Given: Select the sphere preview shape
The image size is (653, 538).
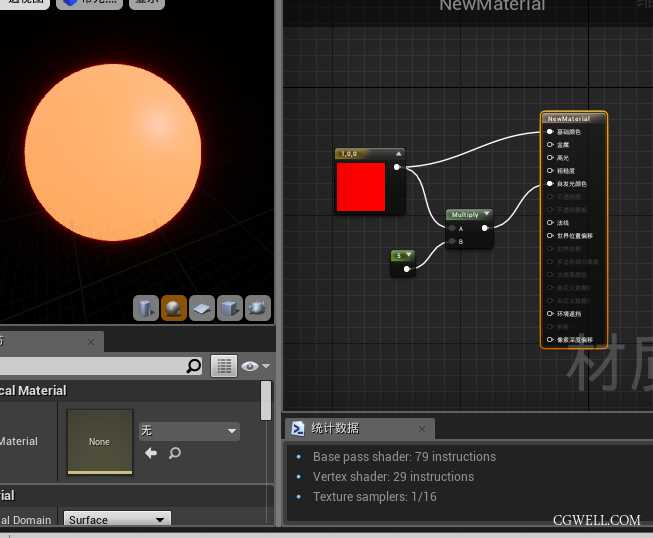Looking at the screenshot, I should (174, 308).
